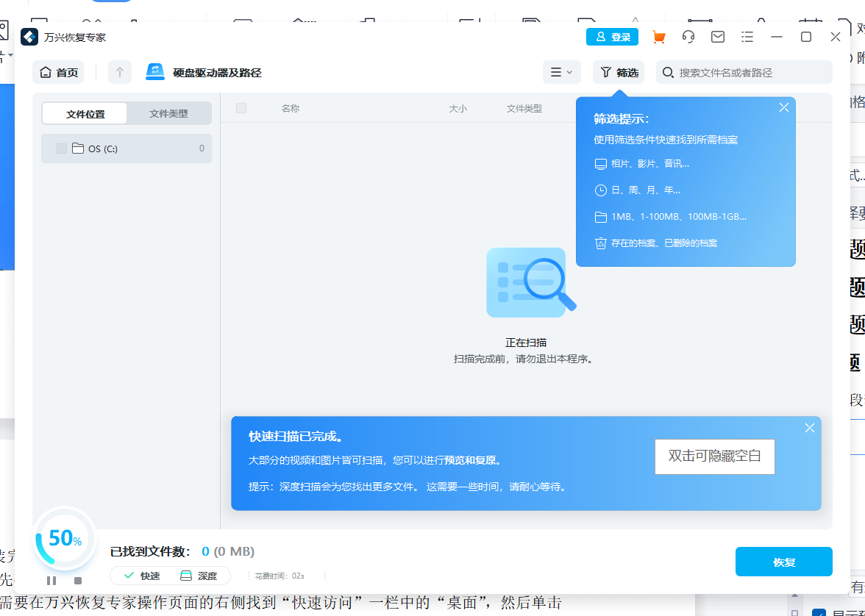Click the headset customer support icon
The width and height of the screenshot is (865, 616).
point(688,36)
